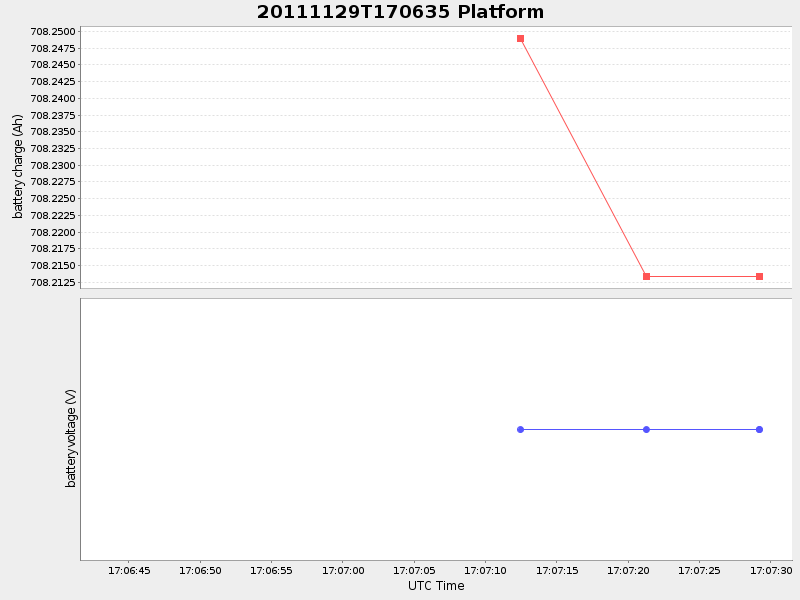800x600 pixels.
Task: Select the last blue voltage data point
Action: 758,429
